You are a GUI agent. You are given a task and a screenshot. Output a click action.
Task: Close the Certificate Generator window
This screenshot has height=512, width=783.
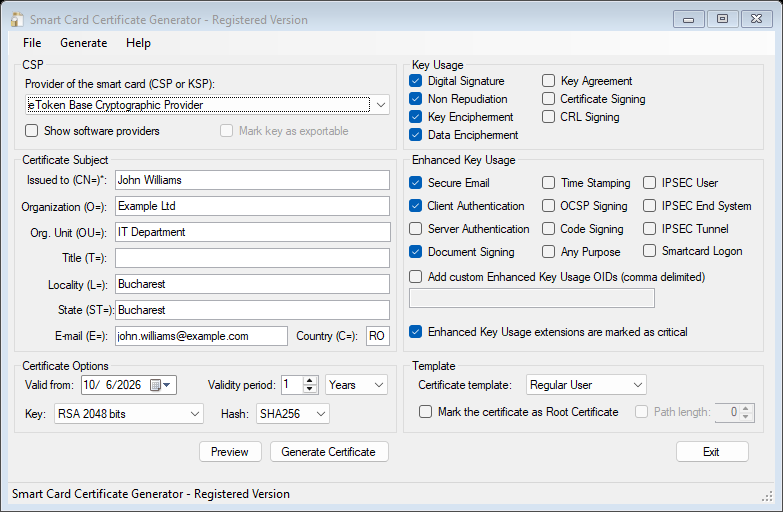[757, 19]
